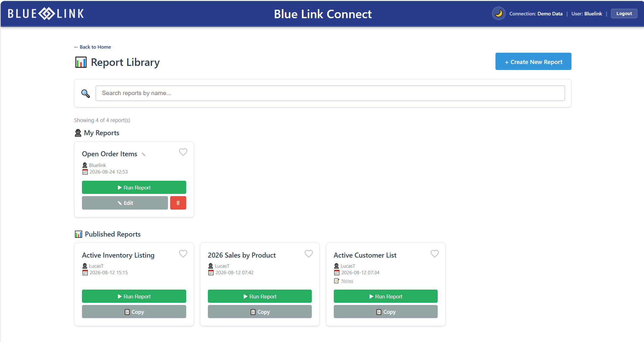Favorite the Active Customer List report

click(x=435, y=254)
